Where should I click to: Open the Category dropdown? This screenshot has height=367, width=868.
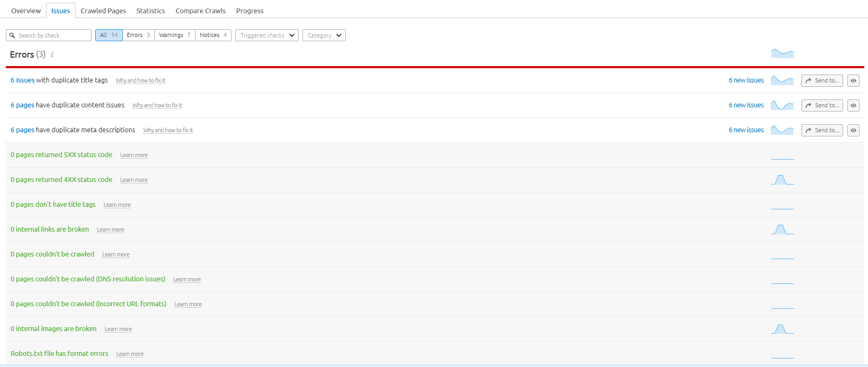tap(324, 35)
